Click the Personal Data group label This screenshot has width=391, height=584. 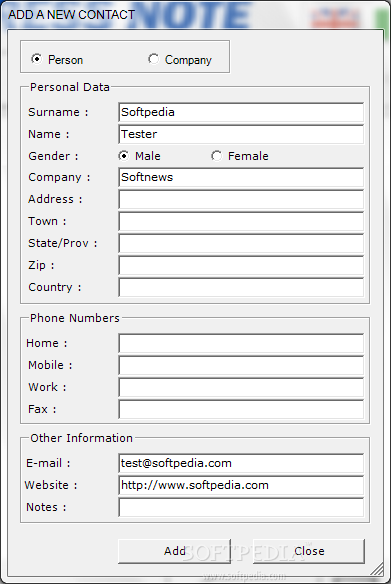point(70,87)
